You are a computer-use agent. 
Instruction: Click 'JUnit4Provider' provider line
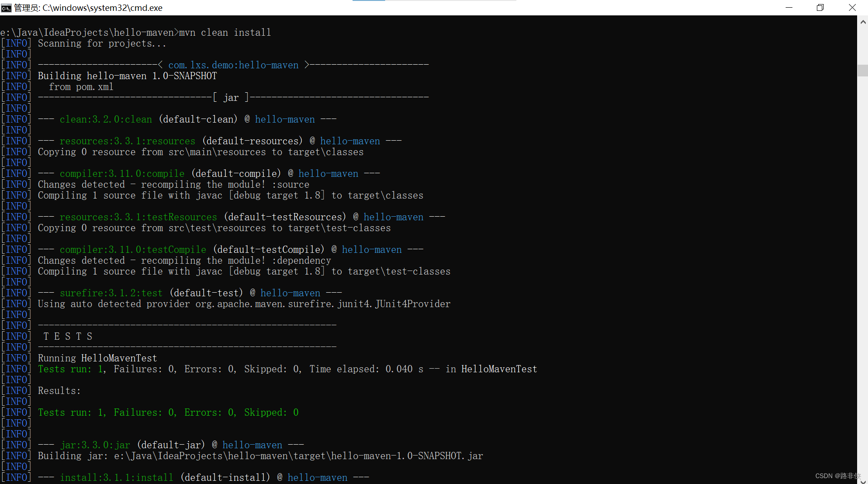tap(244, 304)
